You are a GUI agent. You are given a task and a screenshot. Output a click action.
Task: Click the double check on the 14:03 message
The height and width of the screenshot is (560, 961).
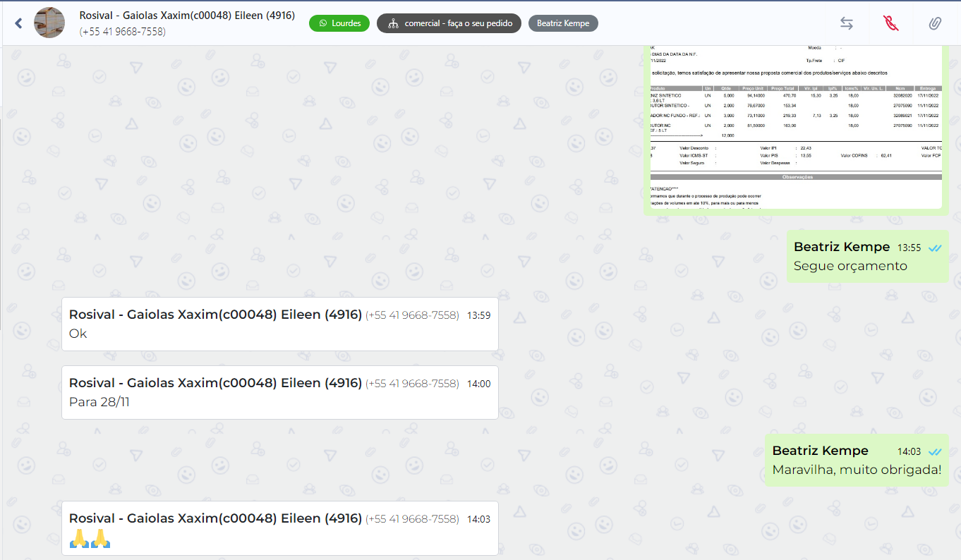tap(935, 451)
